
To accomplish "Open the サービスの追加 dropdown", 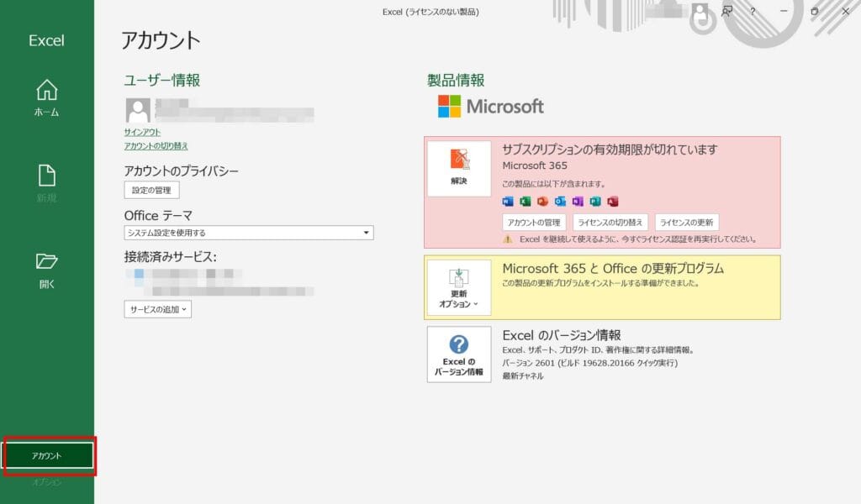I will point(158,309).
